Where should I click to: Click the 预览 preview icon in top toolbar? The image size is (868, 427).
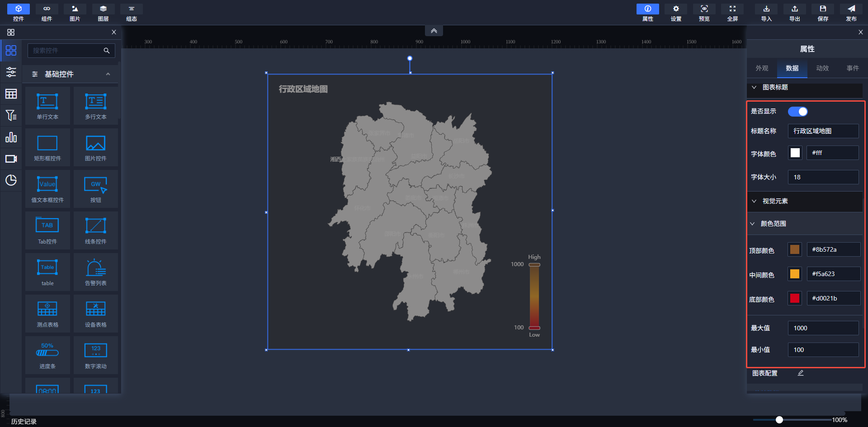pyautogui.click(x=704, y=9)
